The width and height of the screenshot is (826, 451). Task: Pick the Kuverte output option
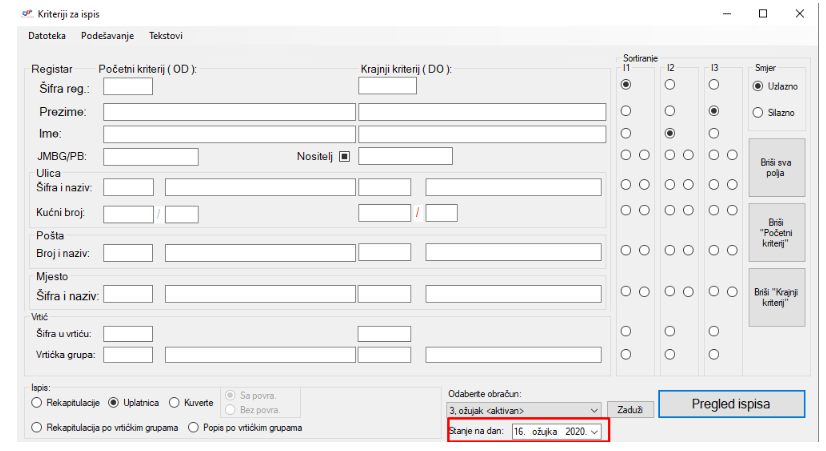coord(175,402)
